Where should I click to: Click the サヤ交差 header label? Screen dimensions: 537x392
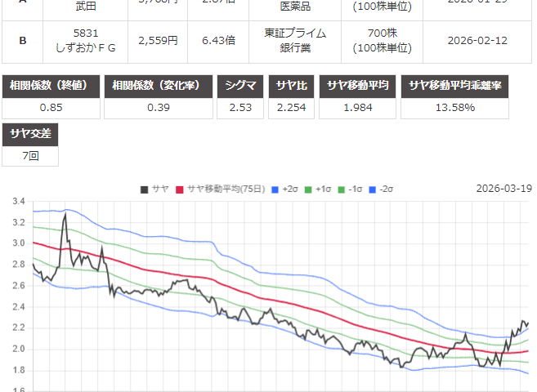[x=32, y=135]
